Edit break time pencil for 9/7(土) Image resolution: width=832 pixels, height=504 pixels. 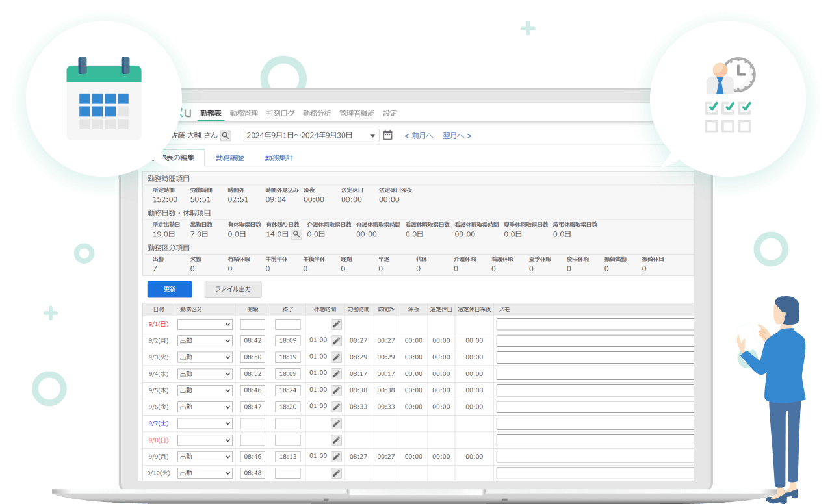click(x=336, y=423)
